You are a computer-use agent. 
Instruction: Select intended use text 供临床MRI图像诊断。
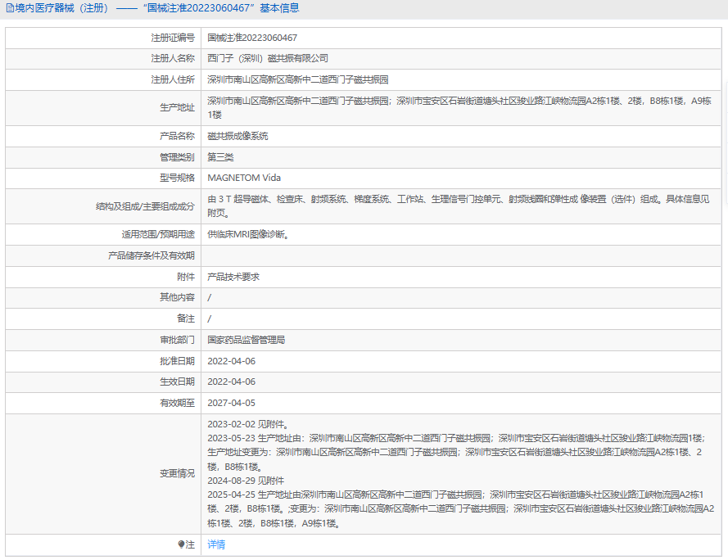(249, 234)
